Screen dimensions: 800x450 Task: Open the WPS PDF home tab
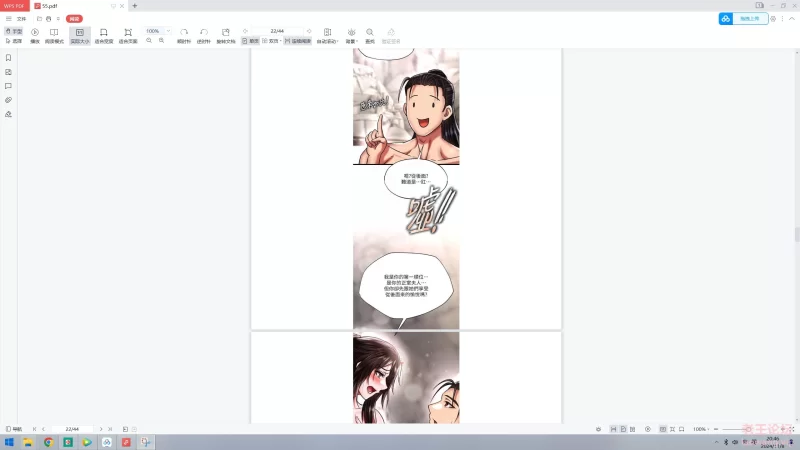[14, 6]
